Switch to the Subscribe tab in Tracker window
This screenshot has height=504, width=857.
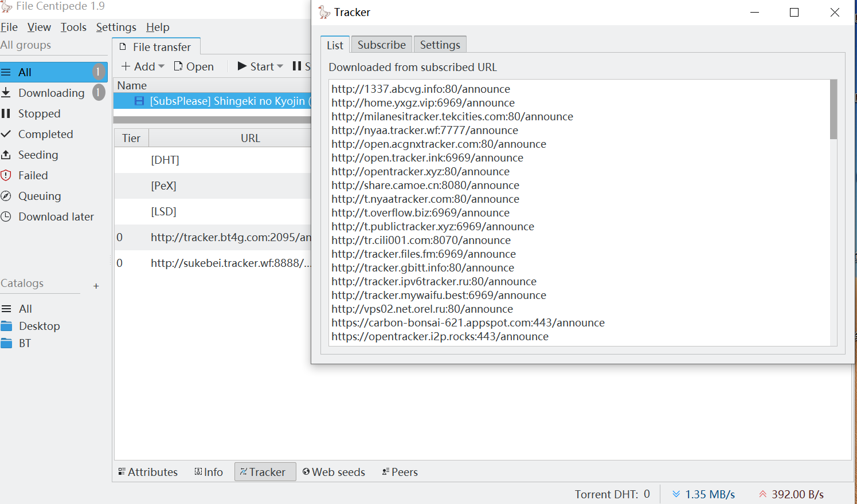(381, 44)
